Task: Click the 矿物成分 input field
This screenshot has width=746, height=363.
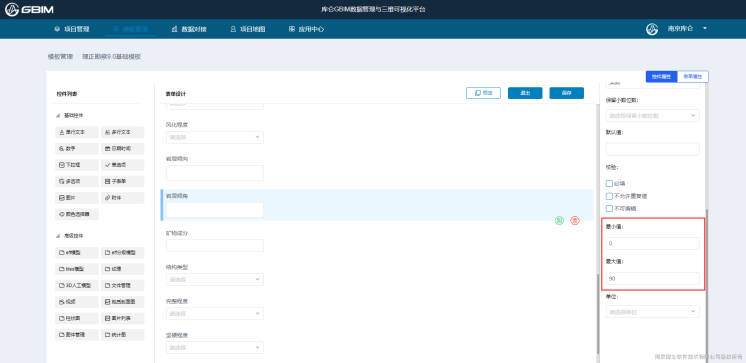Action: point(215,245)
